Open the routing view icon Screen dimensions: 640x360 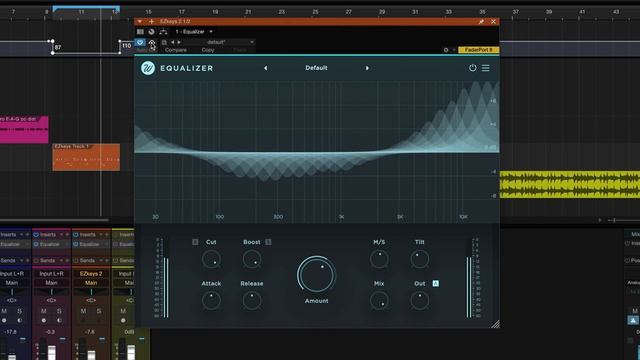tap(163, 31)
